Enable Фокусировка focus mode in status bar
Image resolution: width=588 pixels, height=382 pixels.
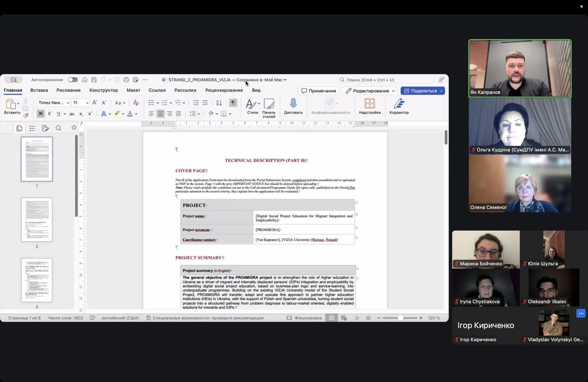304,318
